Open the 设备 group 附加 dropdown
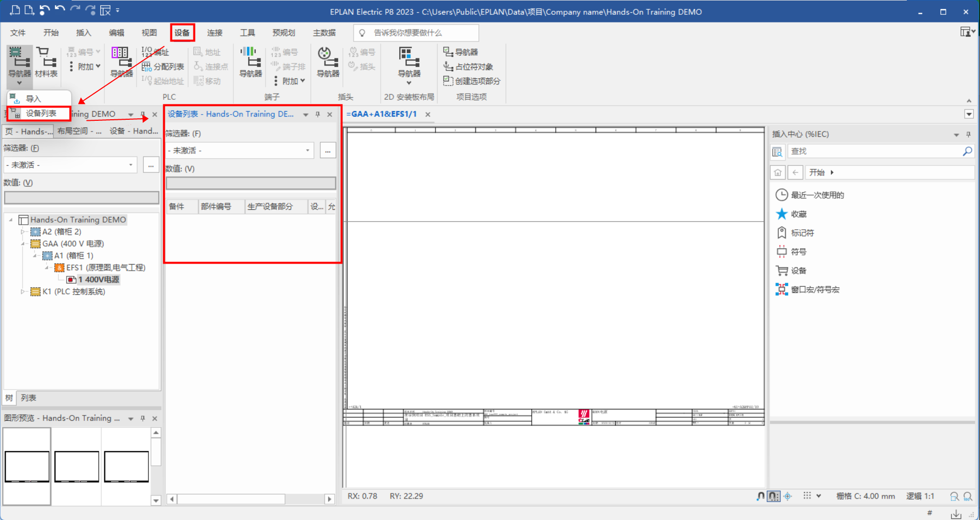The height and width of the screenshot is (520, 980). click(x=84, y=67)
